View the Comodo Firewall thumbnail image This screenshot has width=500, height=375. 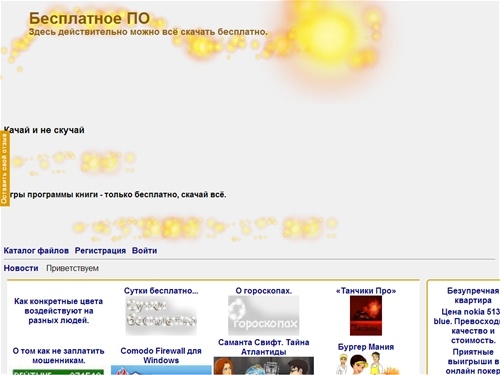click(x=161, y=370)
